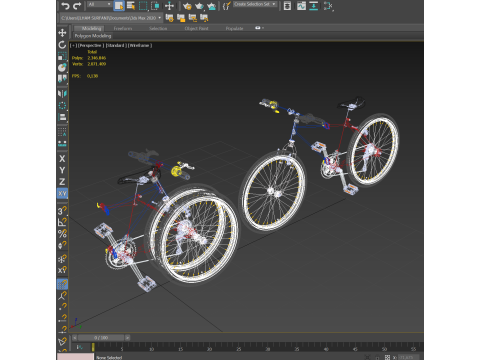Step to previous frame arrow
480x360 pixels.
[75, 338]
